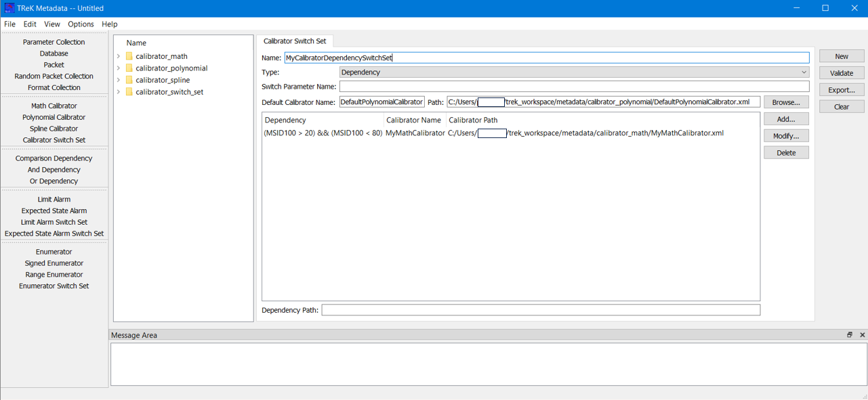The height and width of the screenshot is (400, 868).
Task: Expand the calibrator_math tree node
Action: (x=119, y=56)
